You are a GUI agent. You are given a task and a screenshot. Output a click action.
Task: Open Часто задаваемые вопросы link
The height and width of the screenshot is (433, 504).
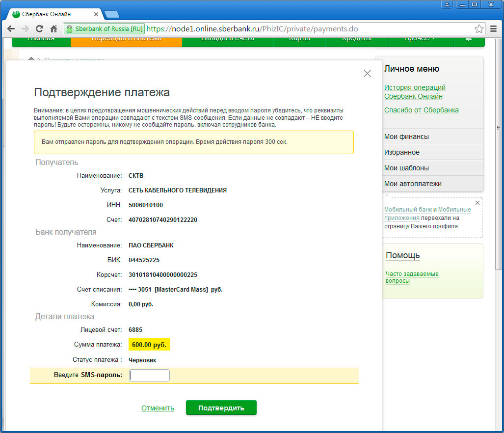(412, 277)
